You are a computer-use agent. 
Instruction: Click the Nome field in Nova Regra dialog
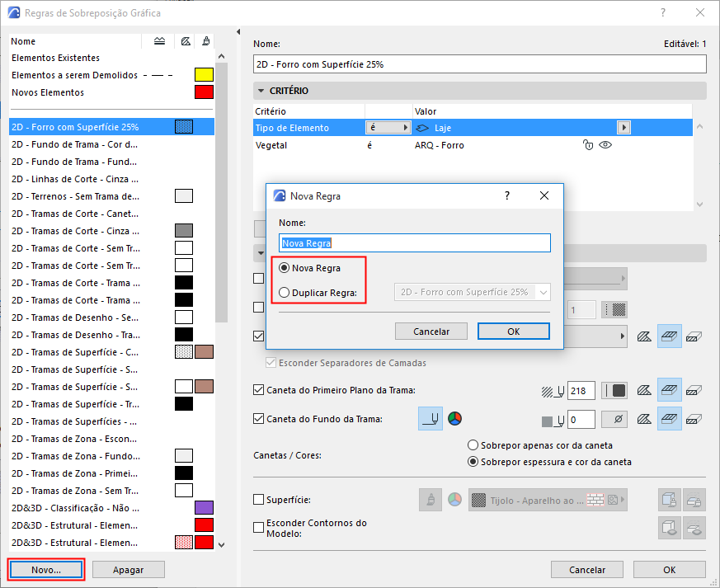[x=415, y=243]
